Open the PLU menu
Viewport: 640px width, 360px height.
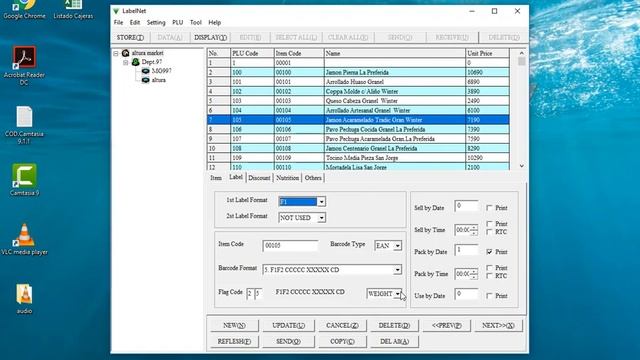[178, 22]
